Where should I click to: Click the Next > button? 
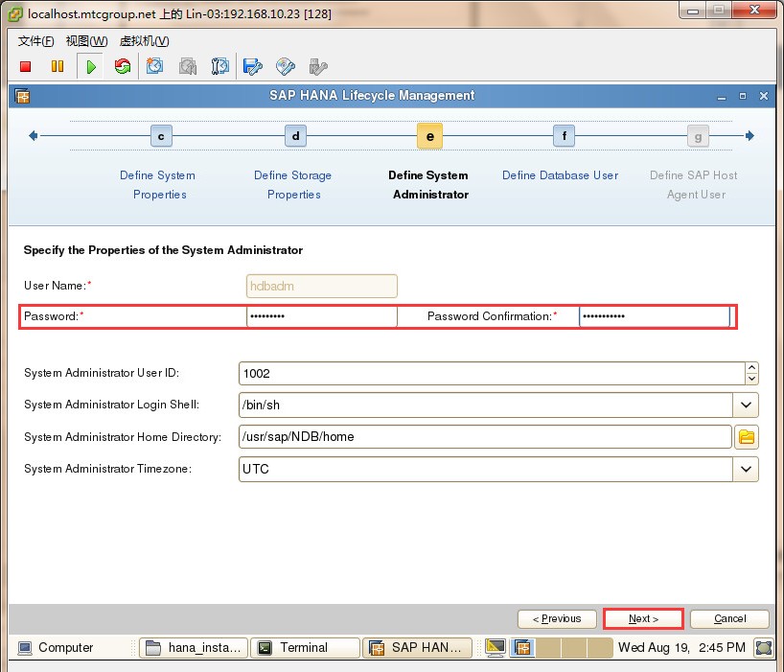point(643,619)
